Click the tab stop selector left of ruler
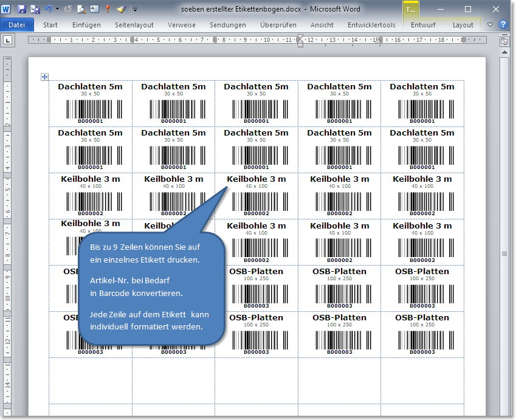The height and width of the screenshot is (420, 516). [7, 41]
